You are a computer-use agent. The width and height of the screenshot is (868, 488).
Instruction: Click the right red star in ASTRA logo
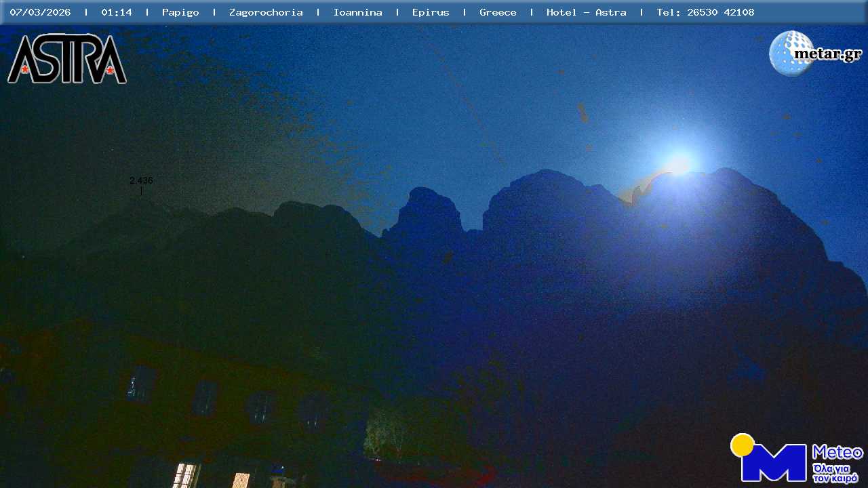[110, 69]
